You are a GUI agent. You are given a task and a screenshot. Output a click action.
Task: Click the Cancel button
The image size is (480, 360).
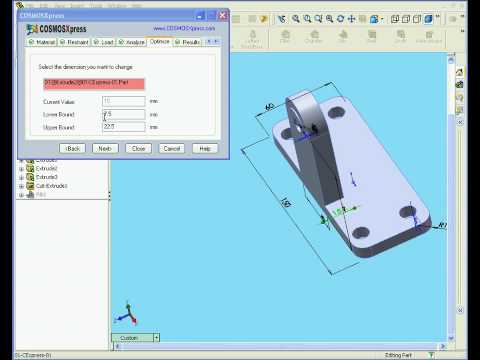pos(172,148)
